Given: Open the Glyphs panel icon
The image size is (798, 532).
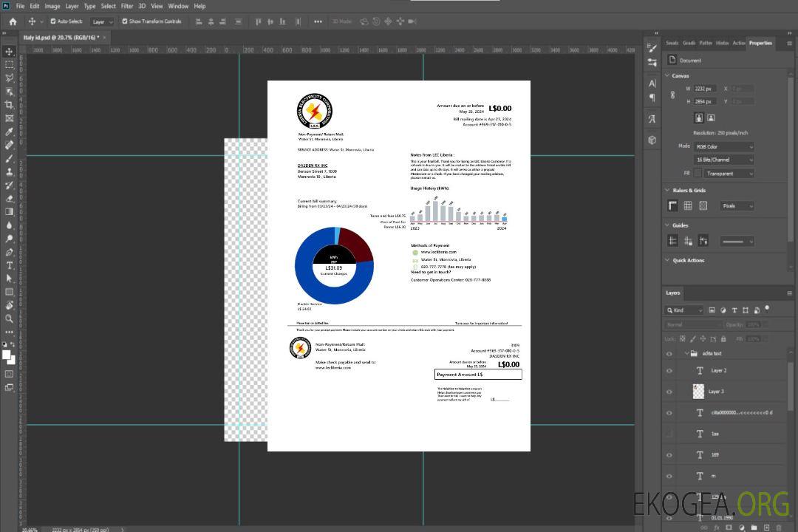Looking at the screenshot, I should coord(652,119).
